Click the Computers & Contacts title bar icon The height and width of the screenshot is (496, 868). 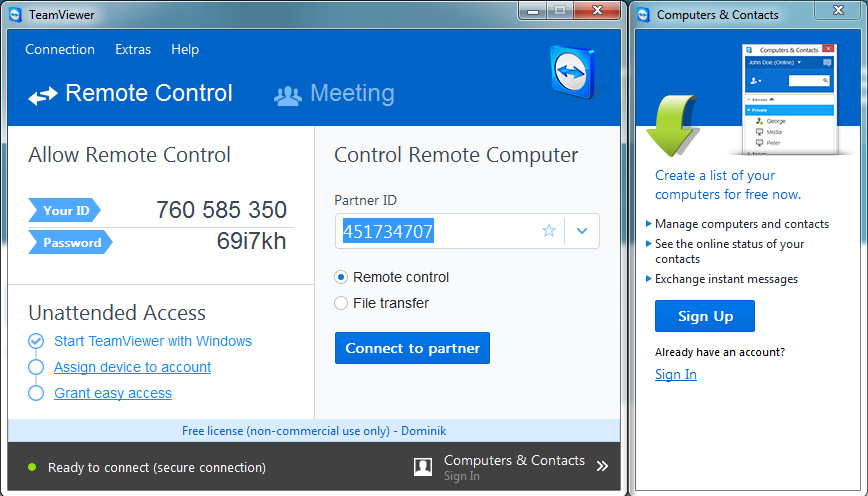click(x=643, y=14)
